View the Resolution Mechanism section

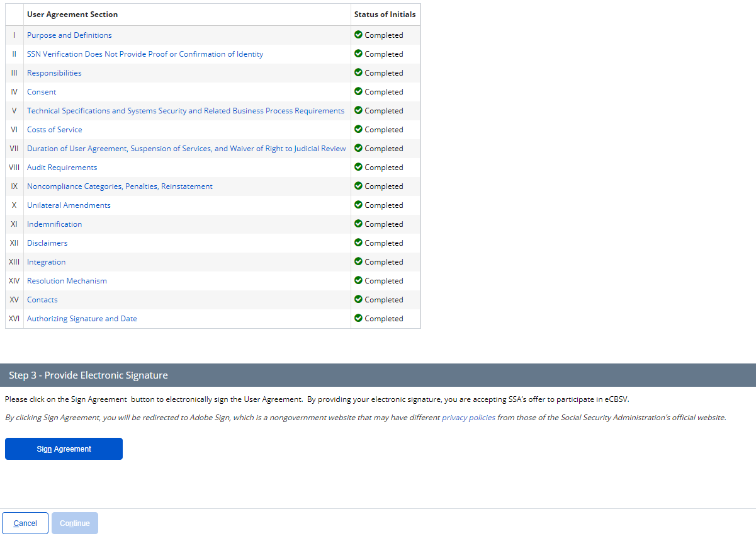click(67, 281)
